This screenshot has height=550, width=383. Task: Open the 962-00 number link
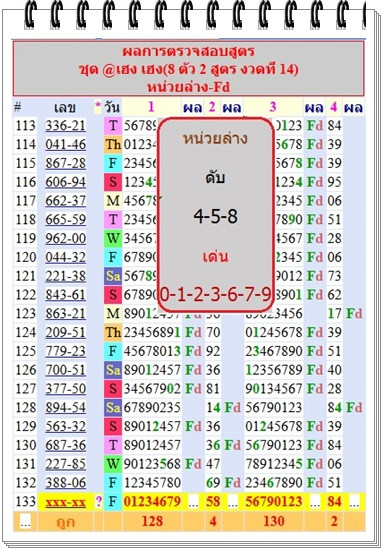coord(66,239)
